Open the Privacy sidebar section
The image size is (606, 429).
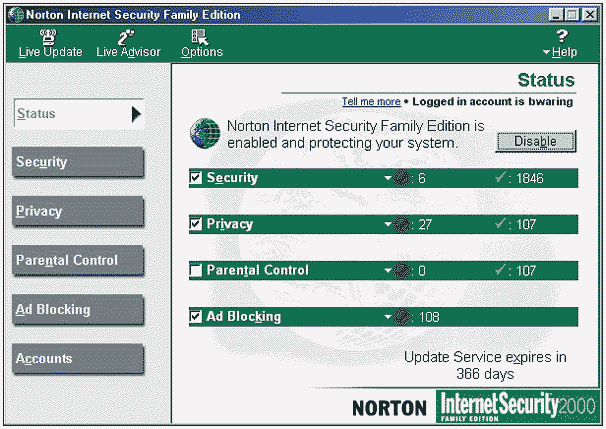point(78,211)
